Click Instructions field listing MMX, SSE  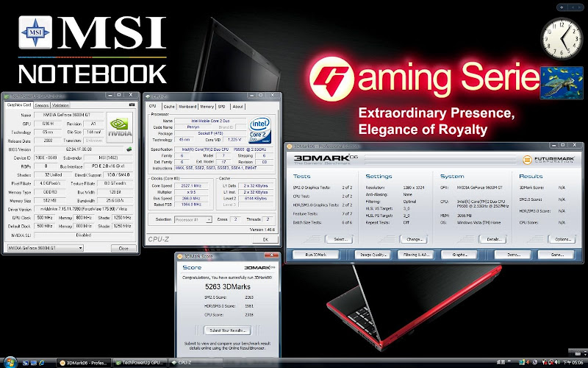click(x=224, y=168)
